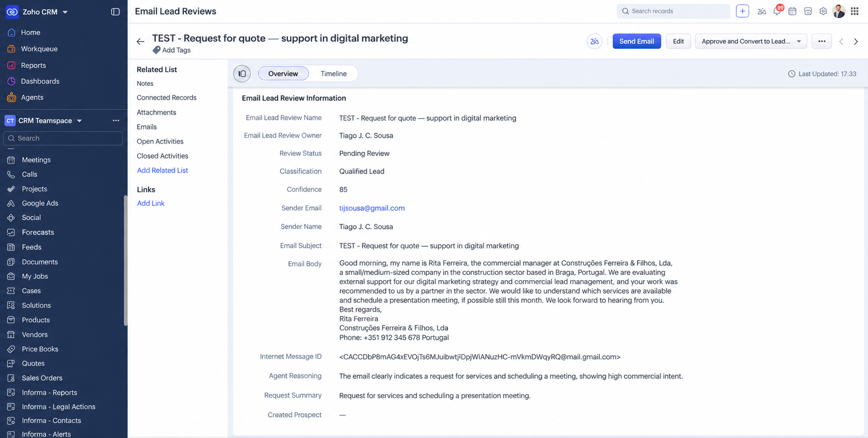Go to the previous record arrow
This screenshot has width=868, height=438.
841,42
